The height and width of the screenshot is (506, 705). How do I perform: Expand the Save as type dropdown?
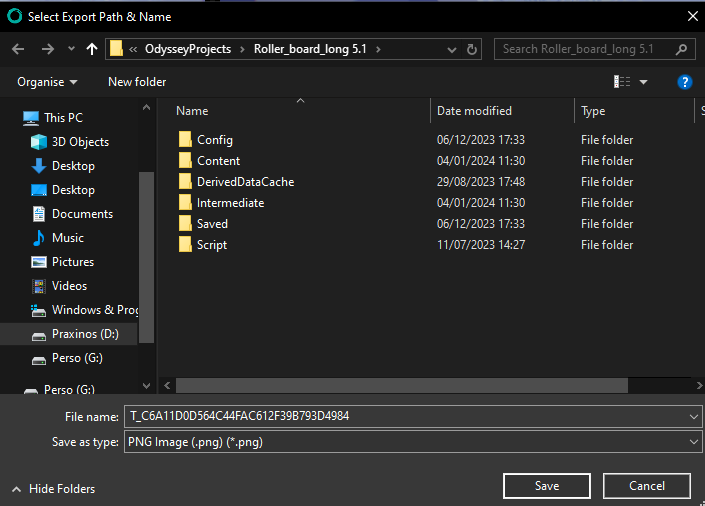[694, 441]
